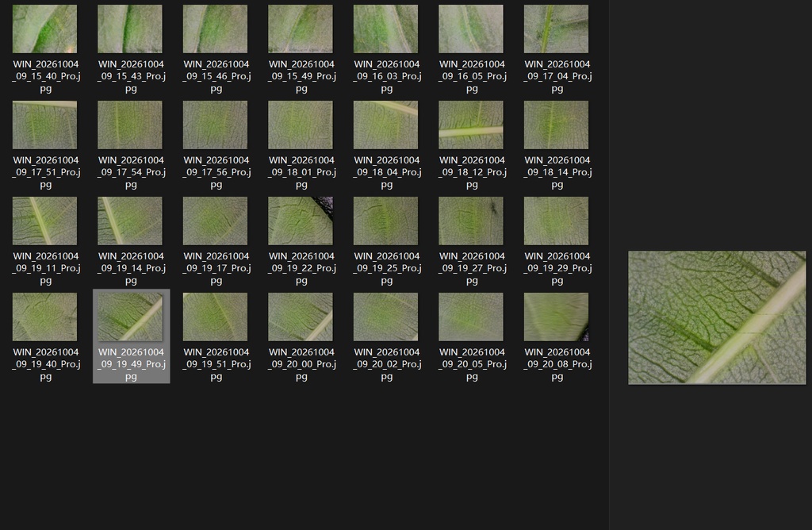Click the highlighted WIN_20261004_09_19_49_Pro.jpg thumbnail
This screenshot has width=812, height=530.
[130, 317]
